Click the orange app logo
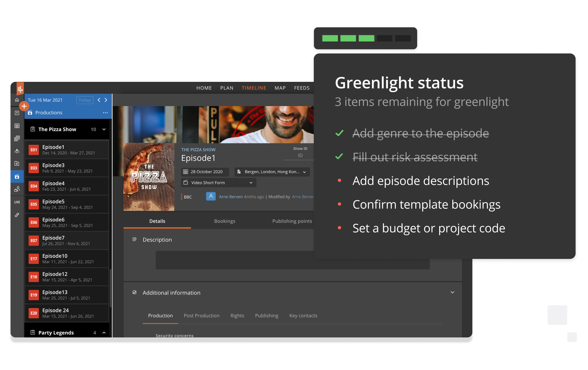588x370 pixels. [x=20, y=89]
